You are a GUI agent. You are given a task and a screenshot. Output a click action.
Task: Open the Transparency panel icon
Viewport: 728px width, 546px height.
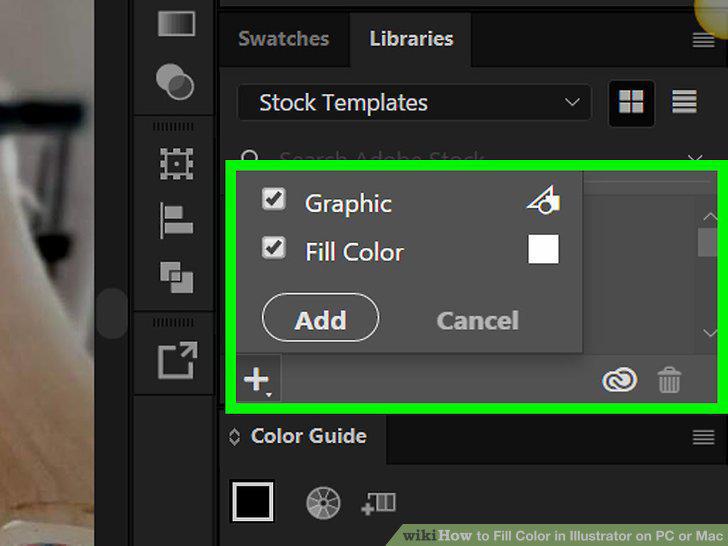point(175,82)
